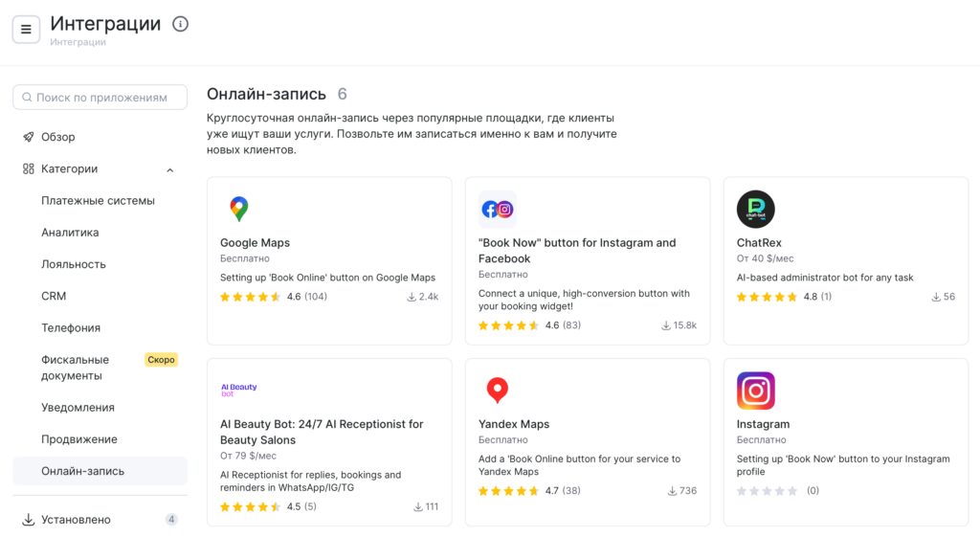
Task: Click the empty star rating on Instagram card
Action: (767, 491)
